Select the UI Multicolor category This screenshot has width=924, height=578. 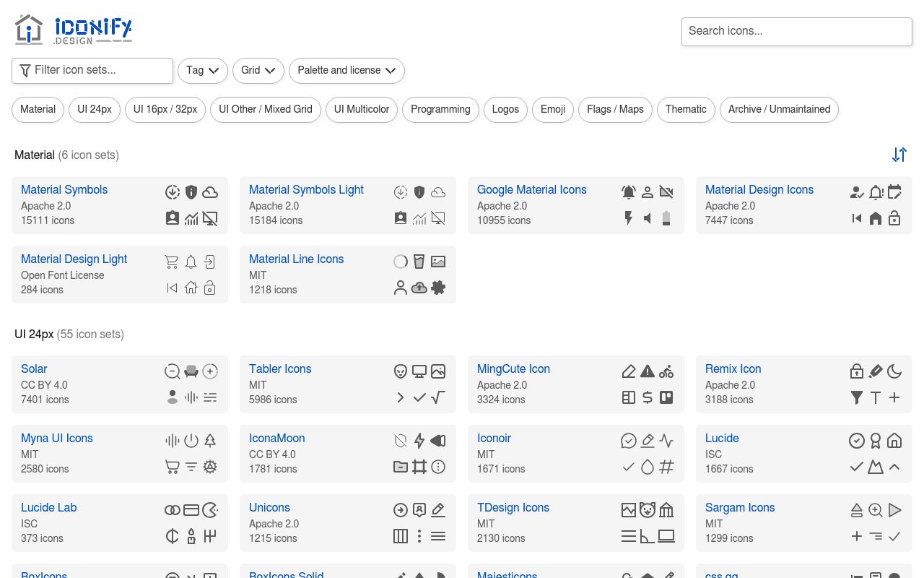pyautogui.click(x=362, y=109)
